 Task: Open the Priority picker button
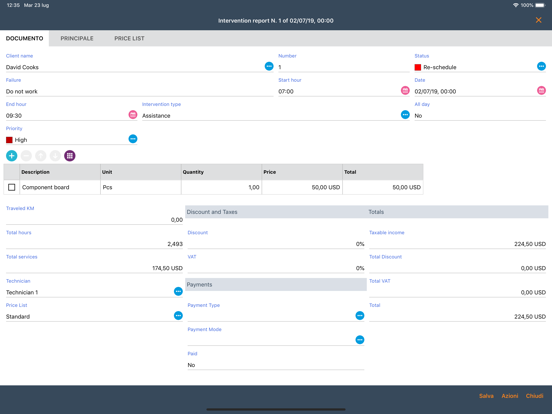coord(133,139)
